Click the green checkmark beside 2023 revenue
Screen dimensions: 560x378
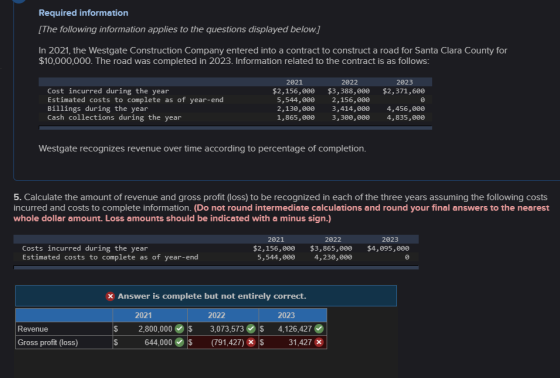coord(319,329)
